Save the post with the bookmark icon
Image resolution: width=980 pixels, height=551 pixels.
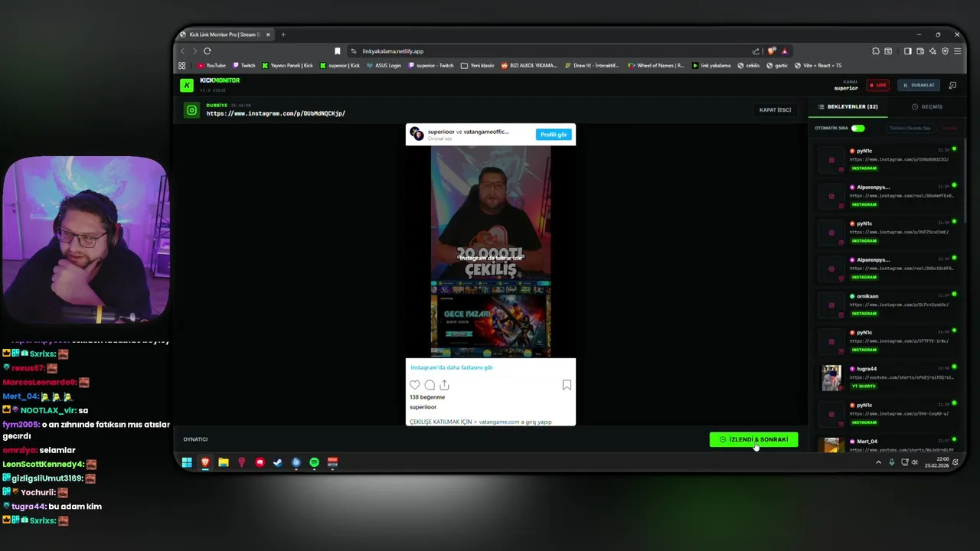(567, 385)
